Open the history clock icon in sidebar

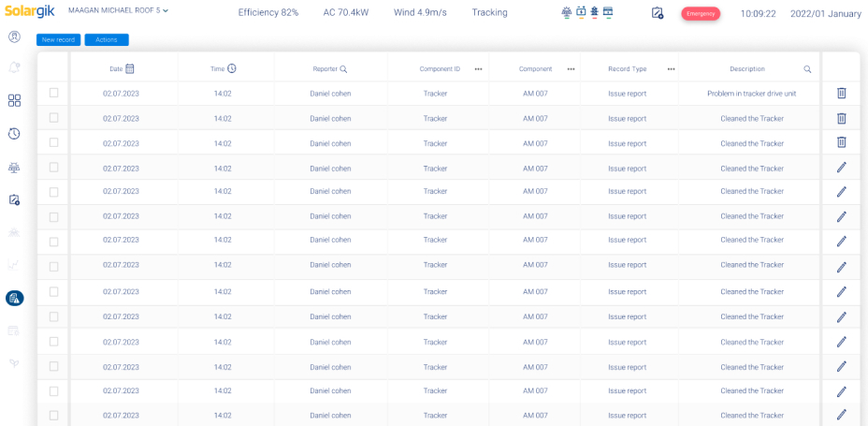(14, 134)
